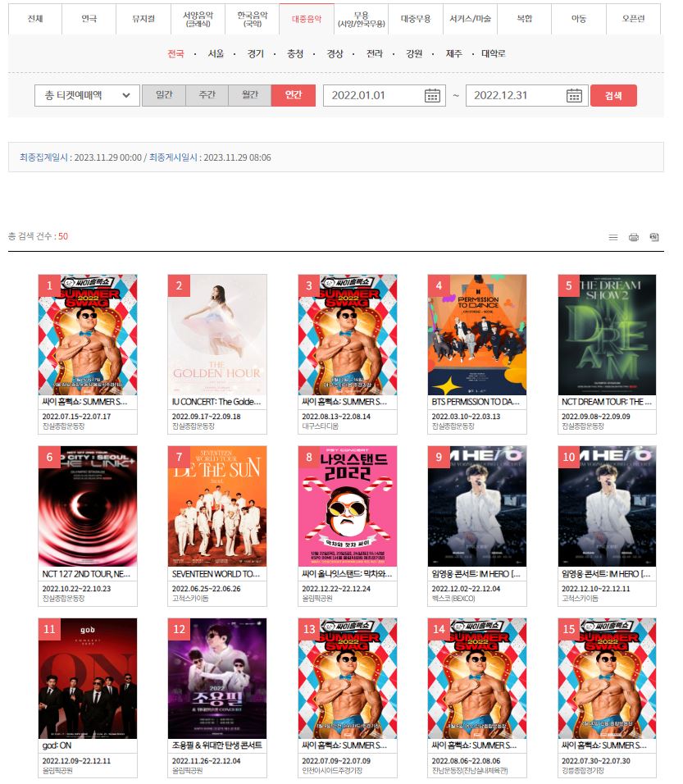Image resolution: width=683 pixels, height=784 pixels.
Task: Select the 연간 period toggle
Action: click(x=294, y=95)
